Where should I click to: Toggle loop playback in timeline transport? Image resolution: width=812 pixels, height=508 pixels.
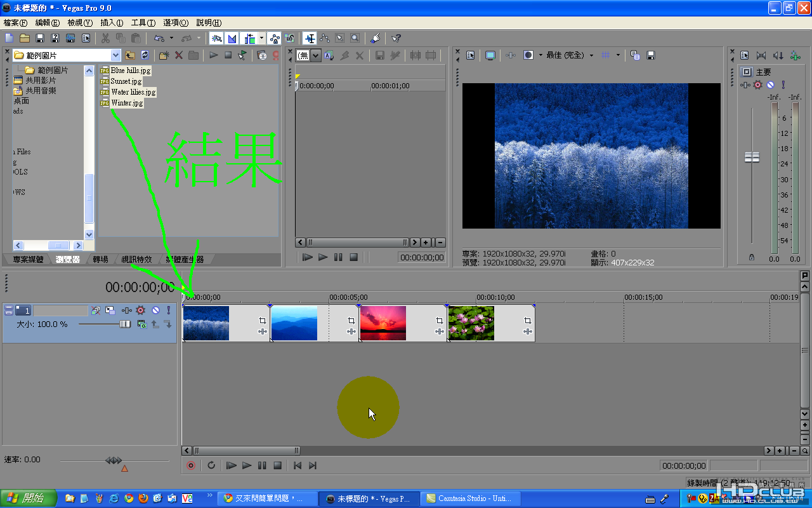pyautogui.click(x=211, y=465)
